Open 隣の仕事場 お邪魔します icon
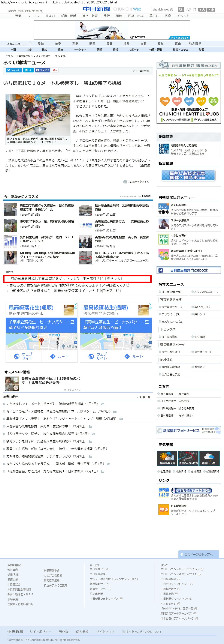 [164, 255]
